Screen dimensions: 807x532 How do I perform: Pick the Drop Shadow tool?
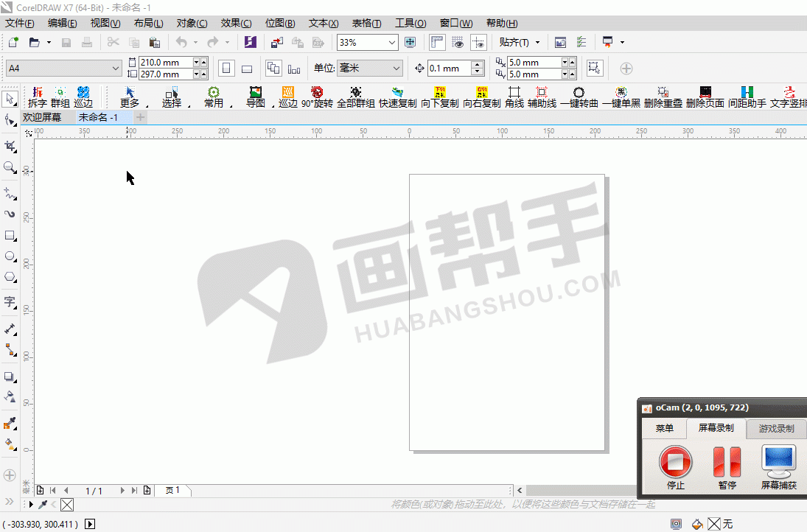tap(10, 377)
